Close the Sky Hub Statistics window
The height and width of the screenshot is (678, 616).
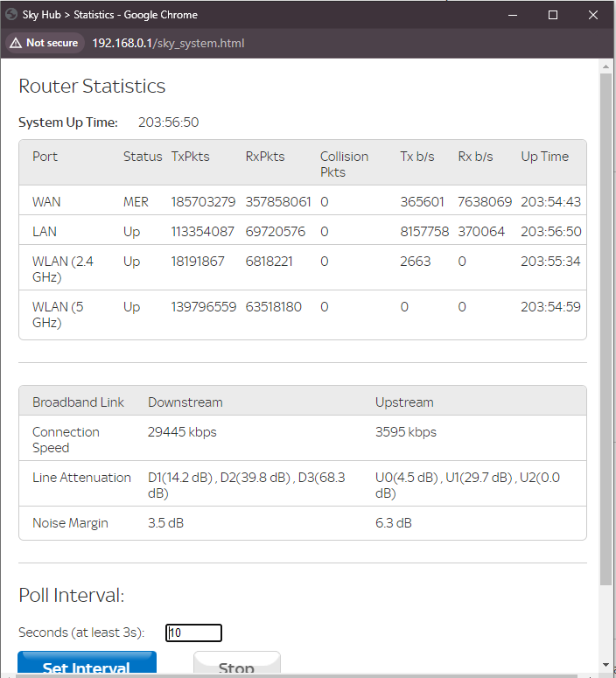click(594, 15)
